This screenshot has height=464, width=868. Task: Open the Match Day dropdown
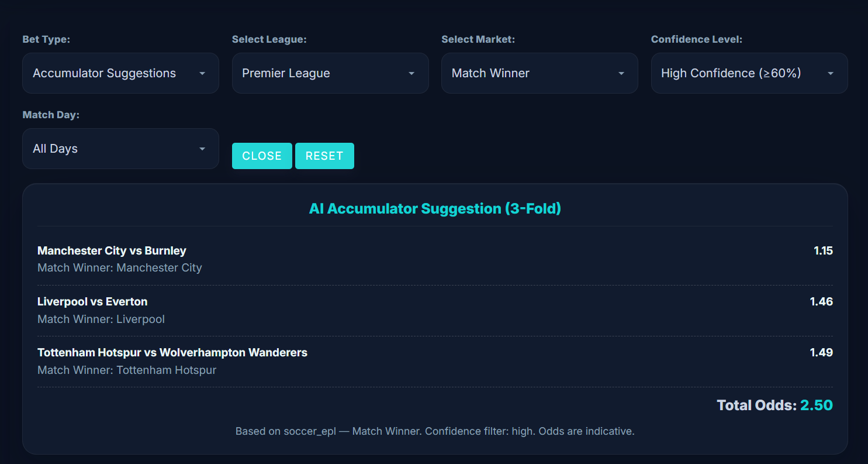[120, 148]
